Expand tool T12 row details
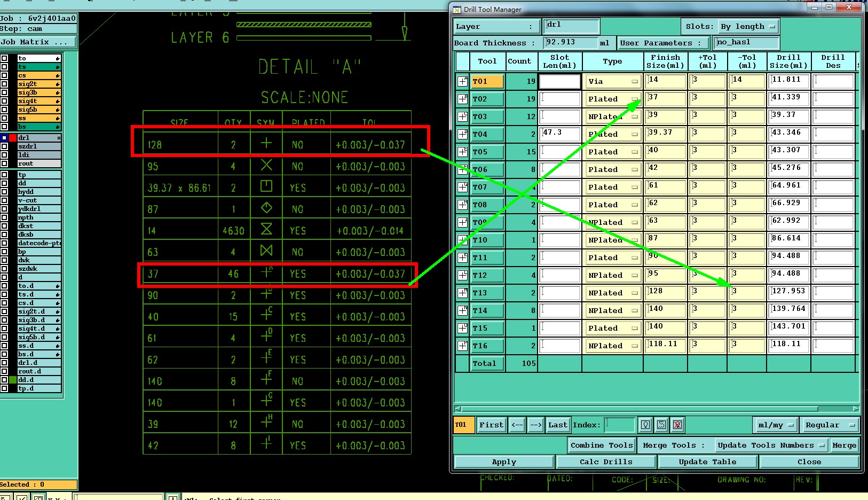 [x=462, y=275]
